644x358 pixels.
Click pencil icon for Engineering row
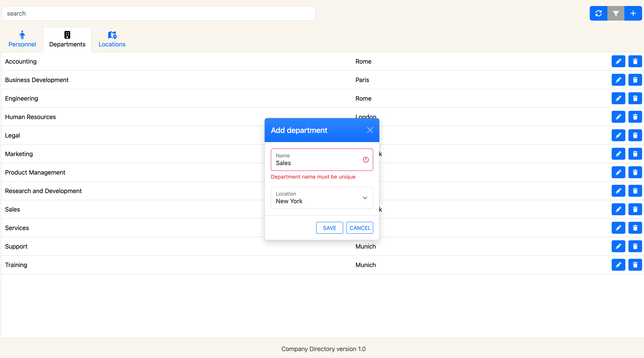[x=618, y=99]
